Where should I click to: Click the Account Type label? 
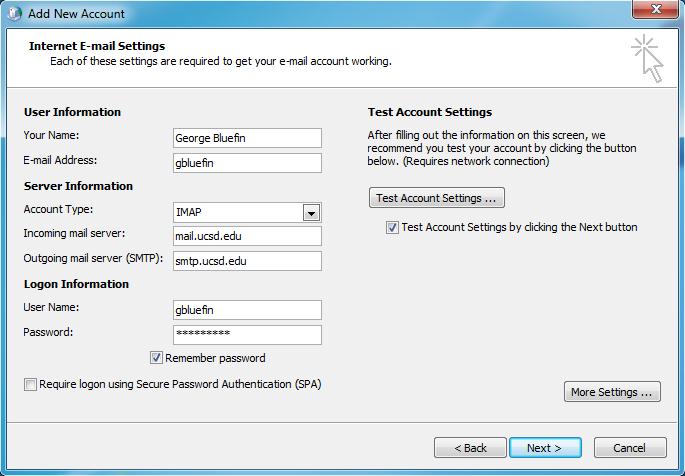(x=58, y=209)
